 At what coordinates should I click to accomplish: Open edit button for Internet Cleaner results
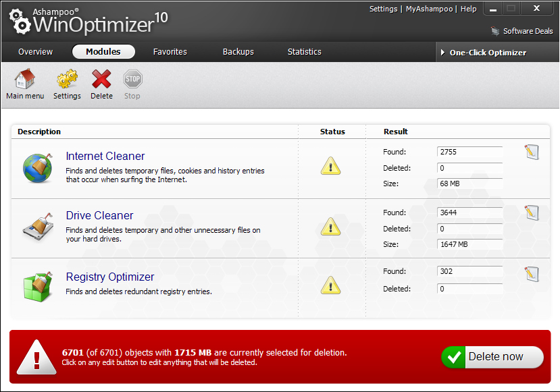[x=532, y=152]
